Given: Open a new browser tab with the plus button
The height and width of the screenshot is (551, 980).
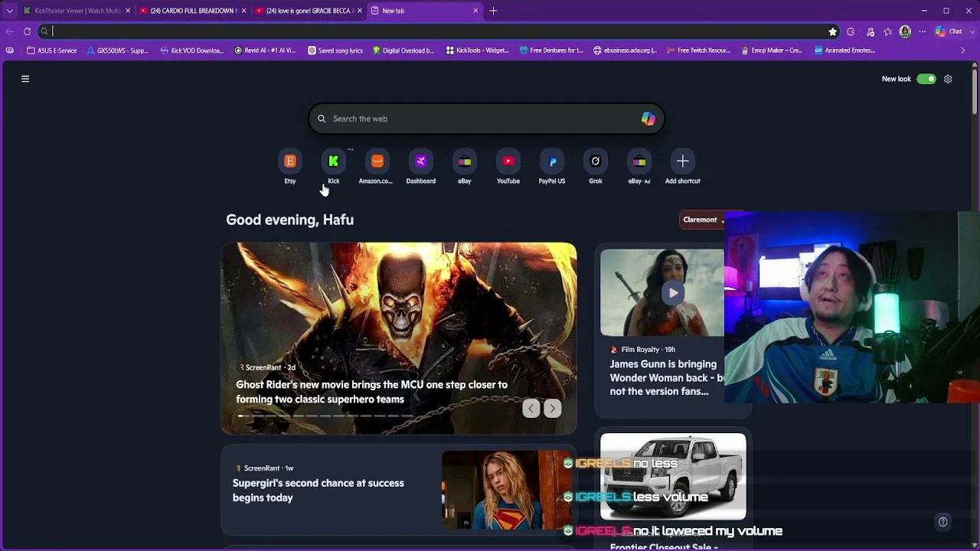Looking at the screenshot, I should (x=493, y=11).
